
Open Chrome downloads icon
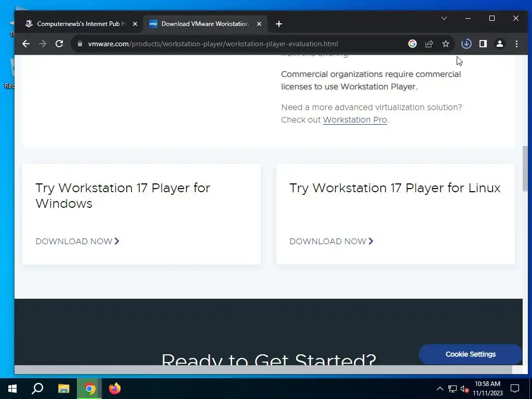pyautogui.click(x=467, y=44)
